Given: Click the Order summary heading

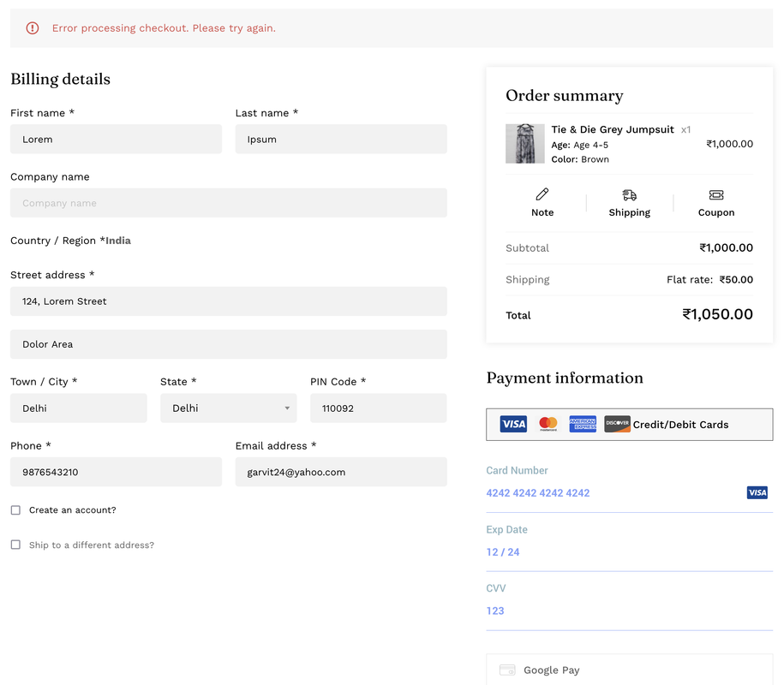Looking at the screenshot, I should [x=565, y=95].
